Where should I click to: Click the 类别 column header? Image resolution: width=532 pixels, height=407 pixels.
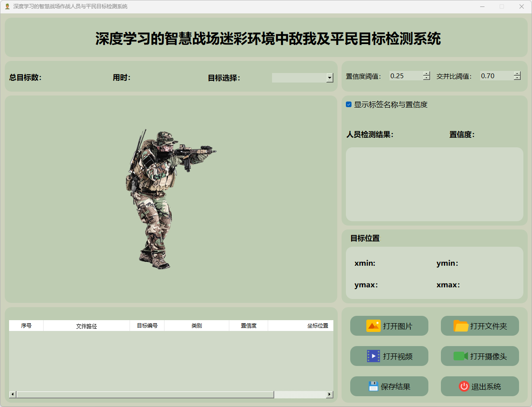pos(196,326)
